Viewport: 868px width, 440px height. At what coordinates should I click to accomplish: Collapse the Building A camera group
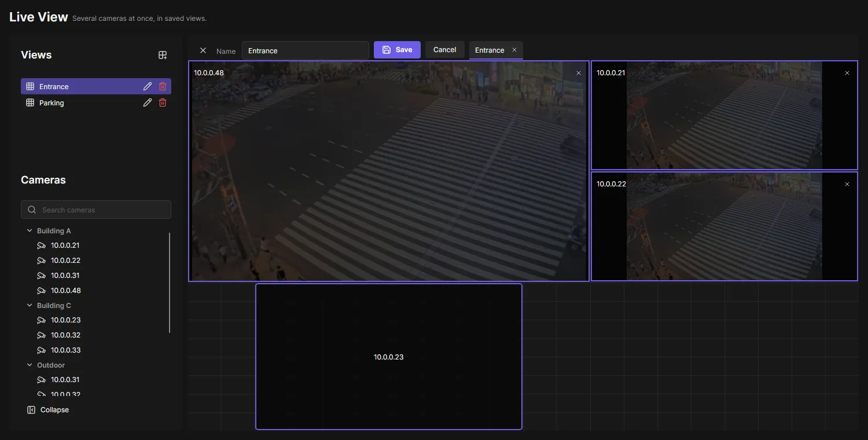30,230
